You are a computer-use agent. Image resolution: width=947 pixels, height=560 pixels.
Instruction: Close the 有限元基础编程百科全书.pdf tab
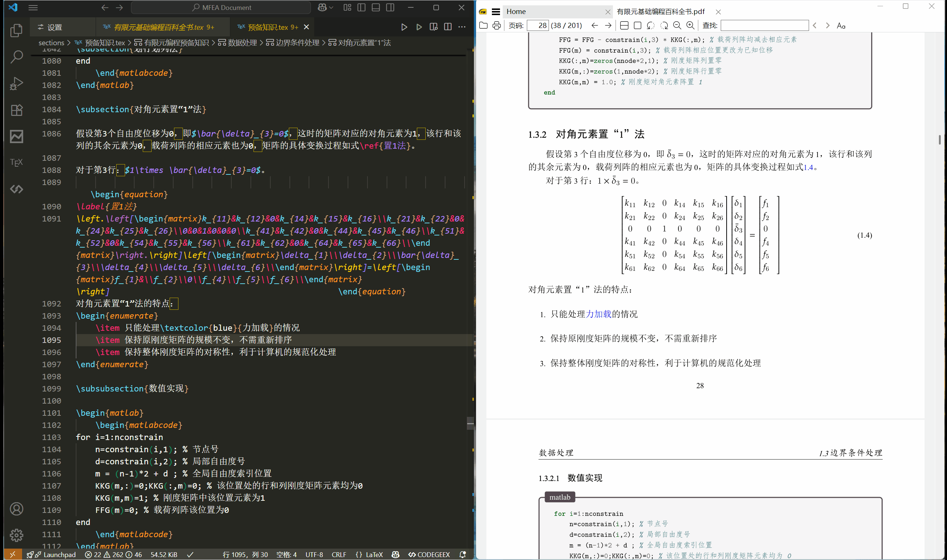[x=718, y=12]
